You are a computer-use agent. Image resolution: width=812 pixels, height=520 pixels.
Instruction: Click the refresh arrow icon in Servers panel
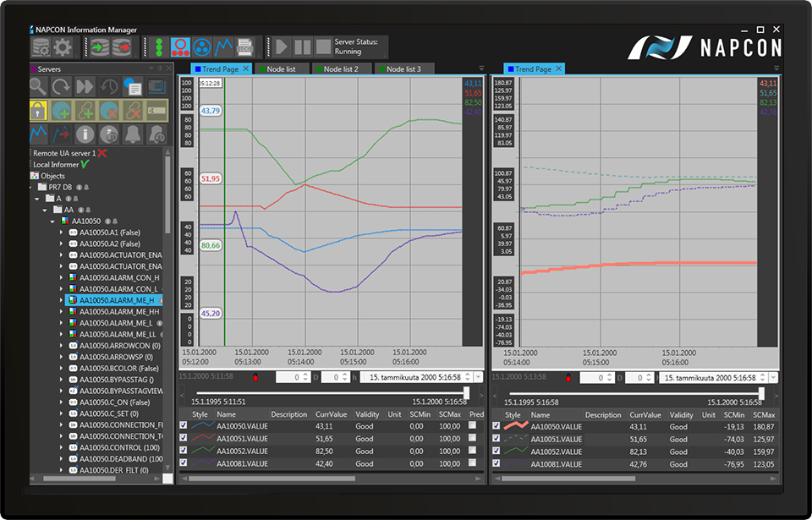tap(61, 86)
